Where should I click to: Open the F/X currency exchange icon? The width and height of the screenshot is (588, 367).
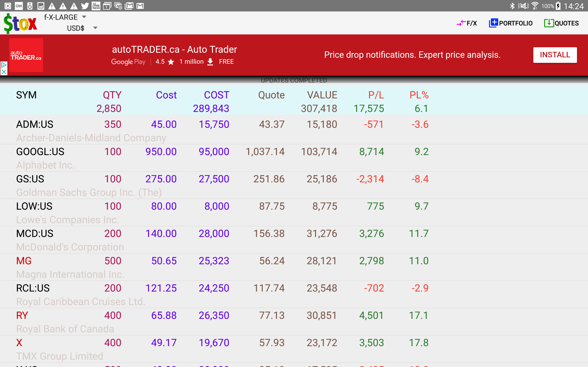tap(461, 23)
